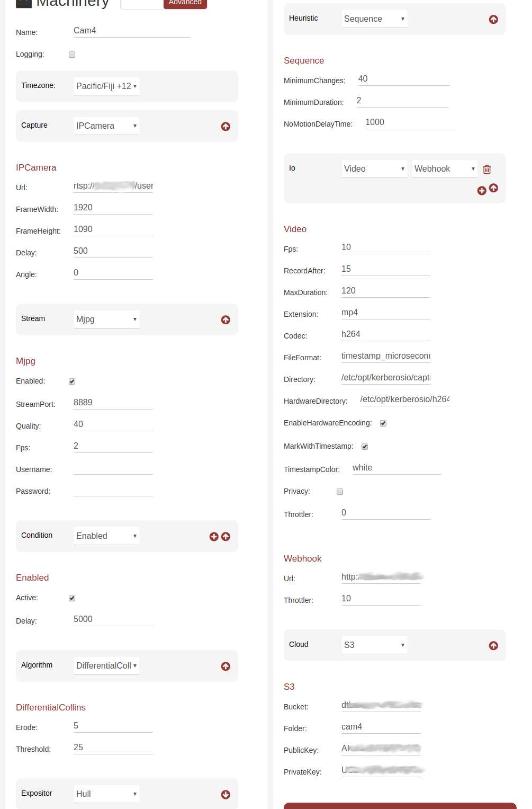Image resolution: width=532 pixels, height=809 pixels.
Task: Open the Timezone dropdown
Action: pyautogui.click(x=106, y=86)
